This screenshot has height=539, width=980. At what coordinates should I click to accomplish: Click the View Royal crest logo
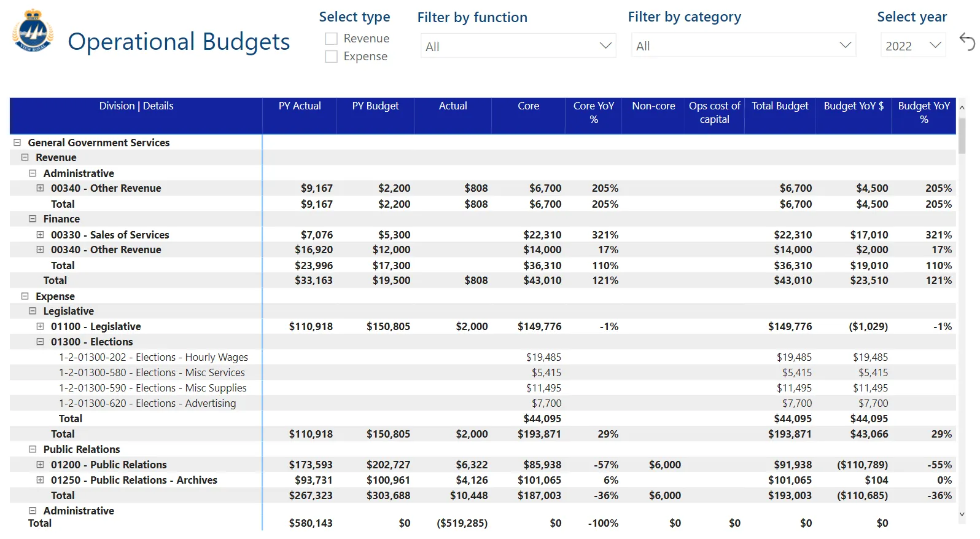(x=33, y=30)
